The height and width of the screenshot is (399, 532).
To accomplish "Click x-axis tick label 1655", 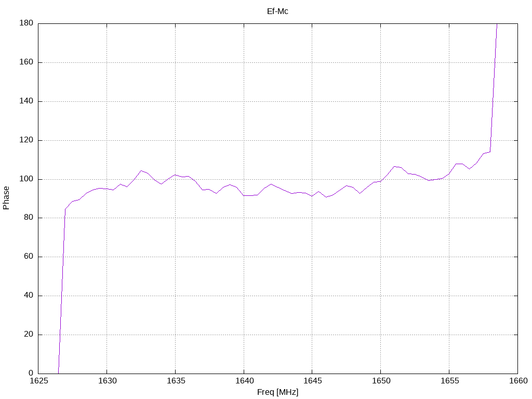I will point(449,381).
